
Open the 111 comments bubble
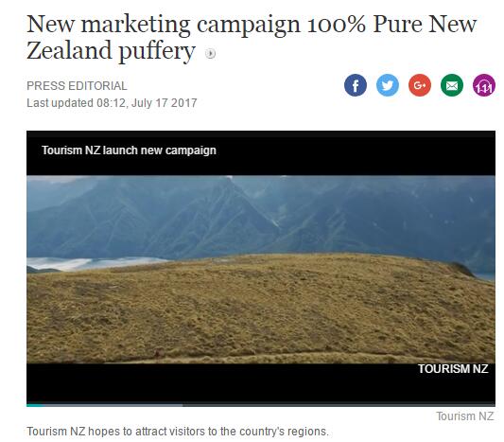(x=484, y=85)
